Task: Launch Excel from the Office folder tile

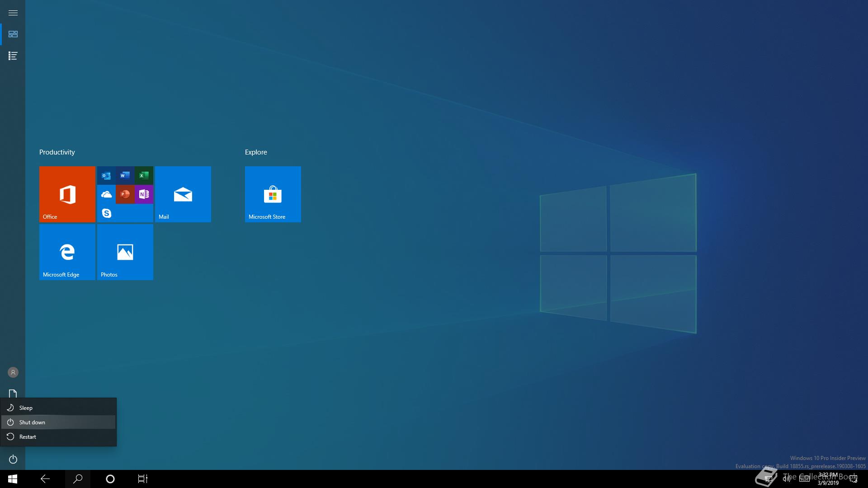Action: (144, 175)
